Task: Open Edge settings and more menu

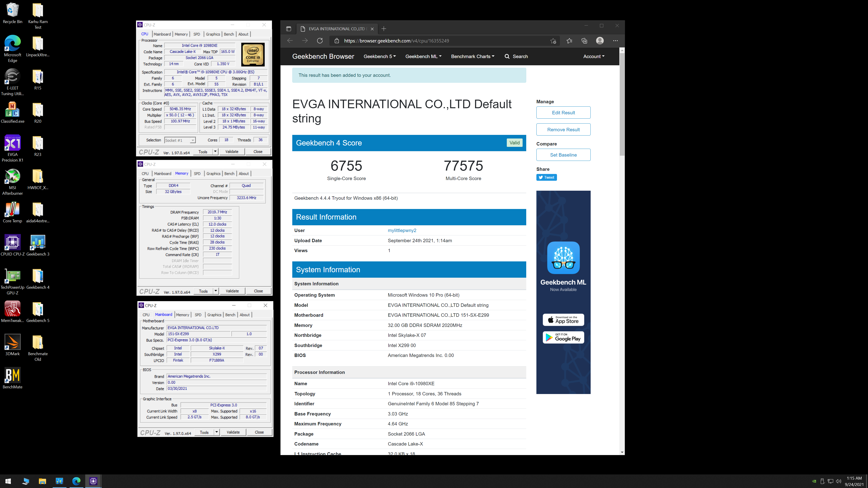Action: [615, 41]
